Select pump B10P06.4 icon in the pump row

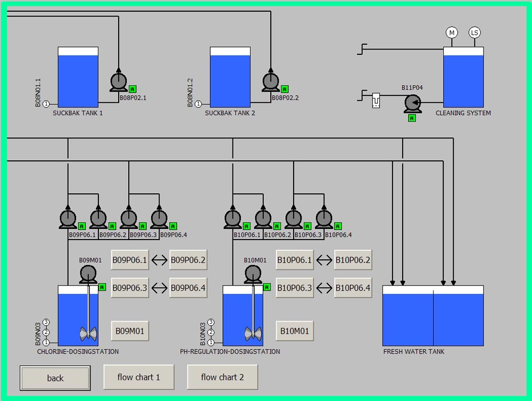[x=323, y=218]
